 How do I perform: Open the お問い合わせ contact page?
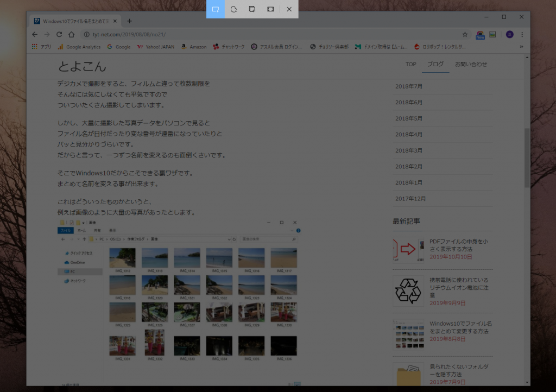(x=471, y=64)
